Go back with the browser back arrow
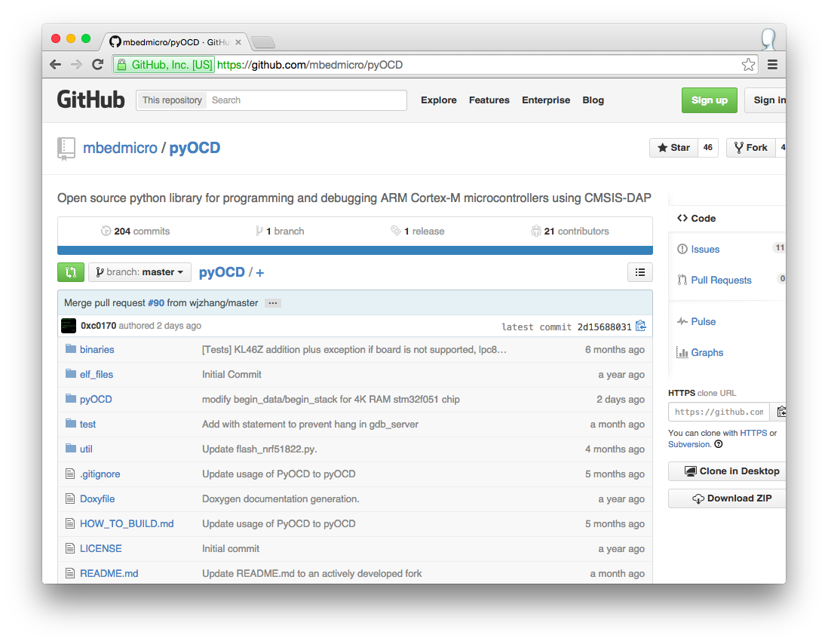 point(55,65)
